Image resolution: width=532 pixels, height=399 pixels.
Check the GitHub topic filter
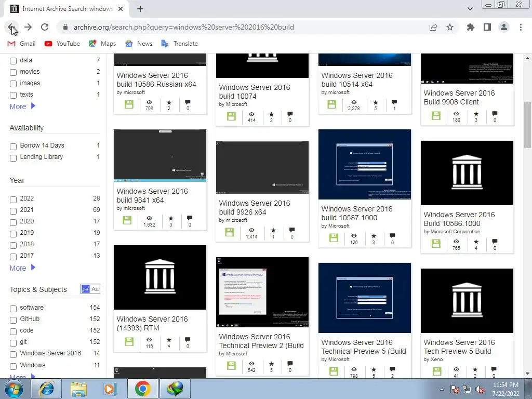[13, 320]
